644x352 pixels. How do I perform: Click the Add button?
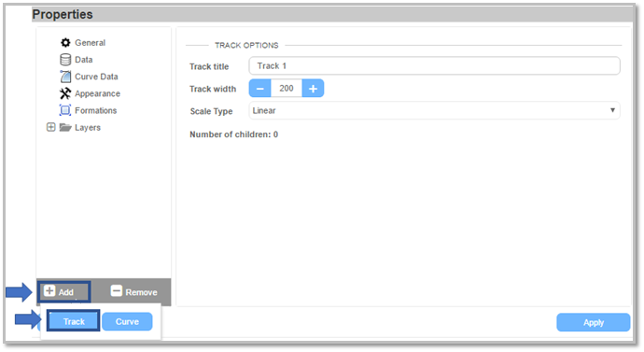64,292
